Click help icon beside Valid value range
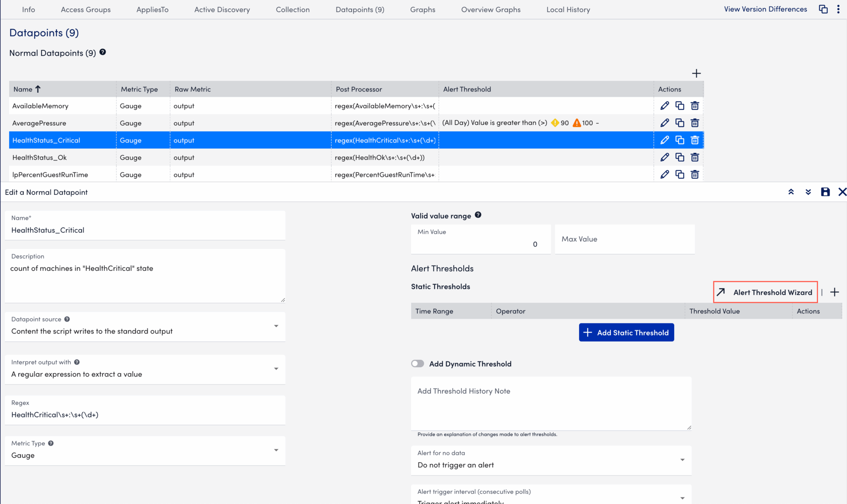The height and width of the screenshot is (504, 847). pos(478,215)
